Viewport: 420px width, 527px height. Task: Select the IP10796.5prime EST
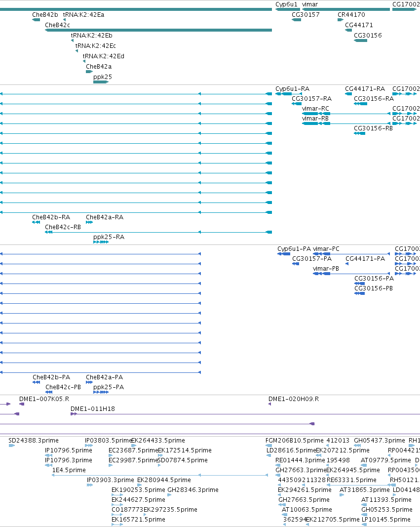(x=48, y=455)
